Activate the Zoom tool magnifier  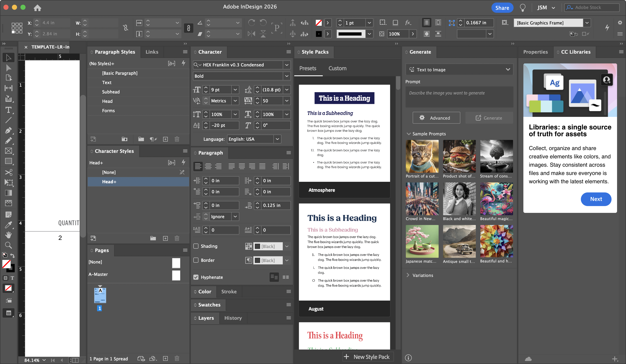pos(8,245)
